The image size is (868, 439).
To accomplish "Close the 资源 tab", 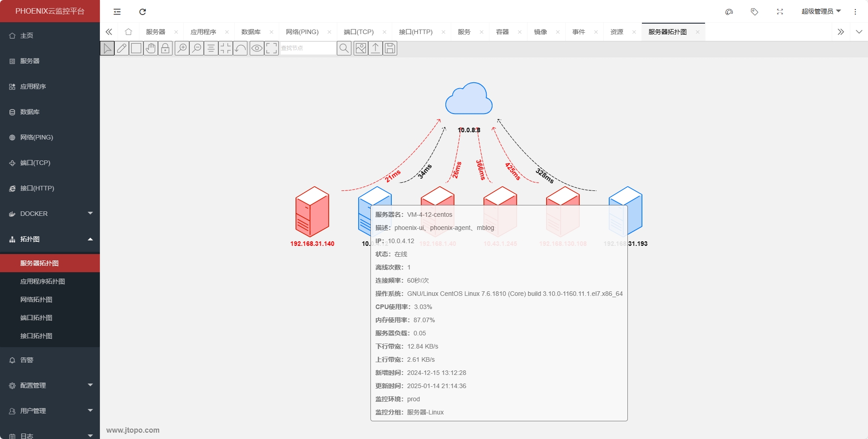I will tap(634, 32).
